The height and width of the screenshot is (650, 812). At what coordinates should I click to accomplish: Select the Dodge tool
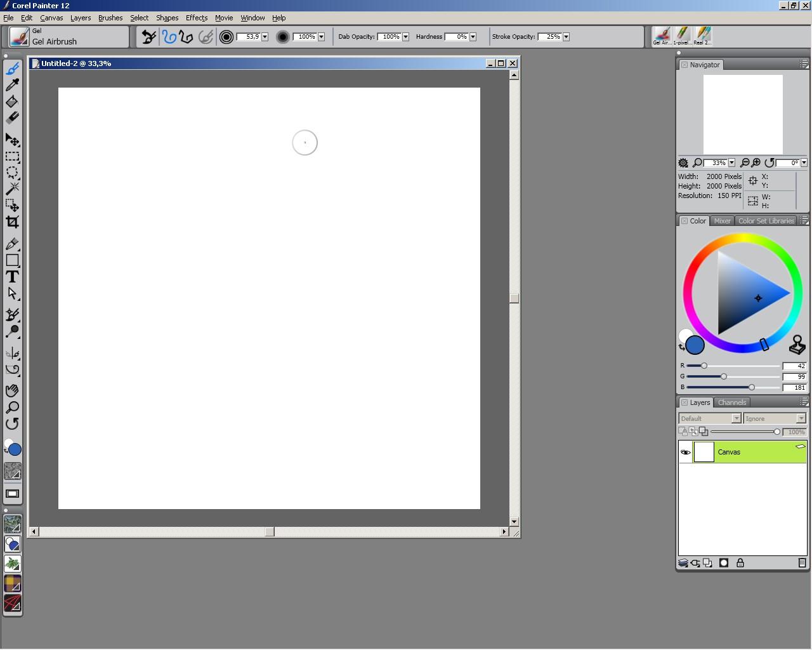coord(12,331)
